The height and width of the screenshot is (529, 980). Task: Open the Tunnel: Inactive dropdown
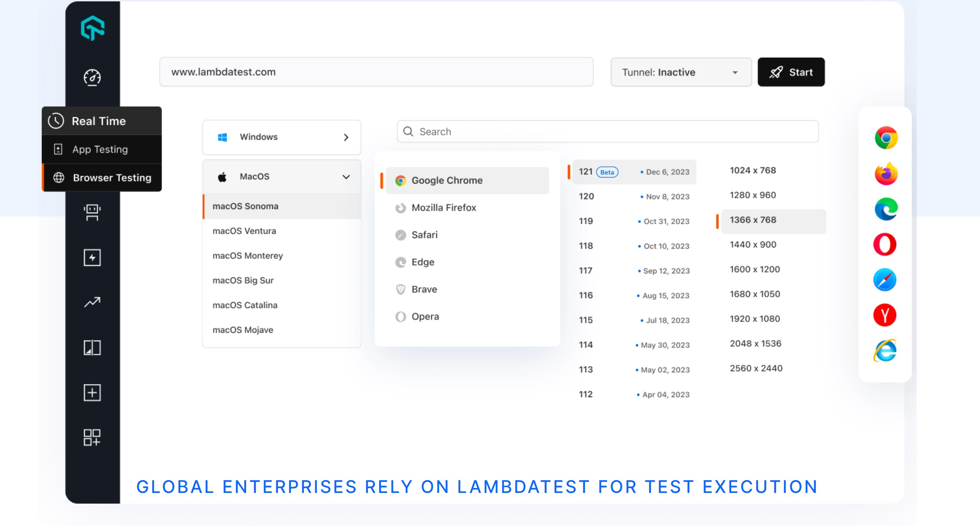[681, 72]
